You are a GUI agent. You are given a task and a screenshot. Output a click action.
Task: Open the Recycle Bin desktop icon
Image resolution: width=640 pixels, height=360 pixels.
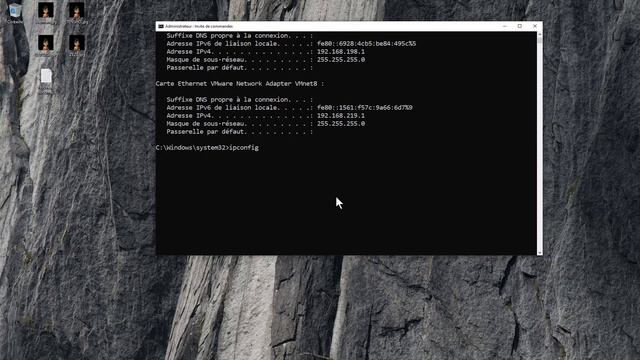(x=15, y=12)
